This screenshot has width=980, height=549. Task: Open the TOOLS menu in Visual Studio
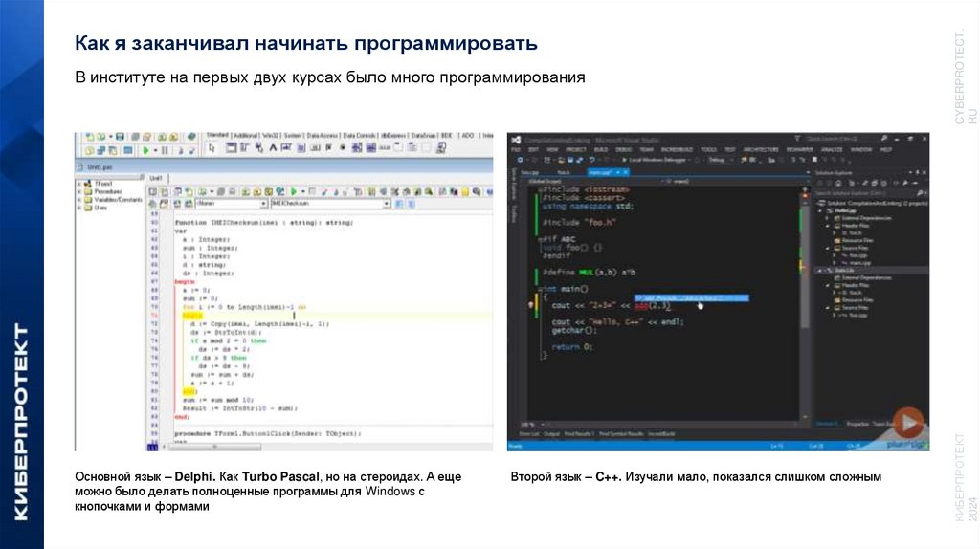click(x=709, y=150)
